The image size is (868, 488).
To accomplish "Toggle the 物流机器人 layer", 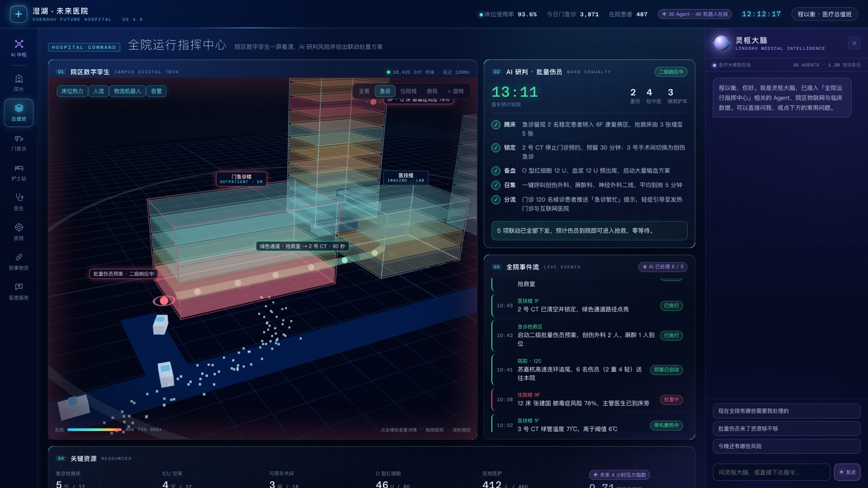I will click(x=127, y=91).
